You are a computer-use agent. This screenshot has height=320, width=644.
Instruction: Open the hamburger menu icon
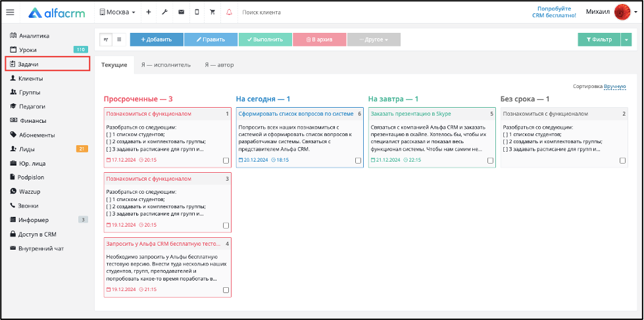click(10, 12)
